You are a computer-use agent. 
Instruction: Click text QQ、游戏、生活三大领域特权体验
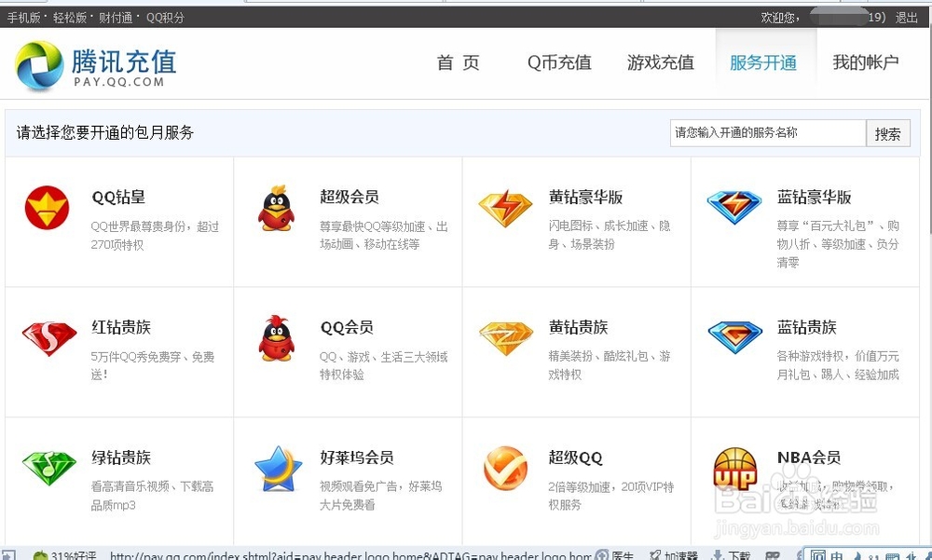point(383,365)
